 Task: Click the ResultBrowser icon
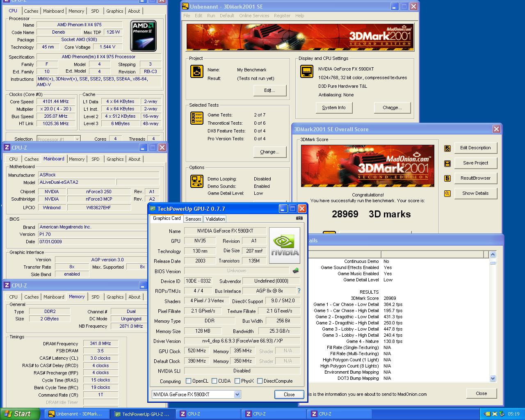(447, 178)
